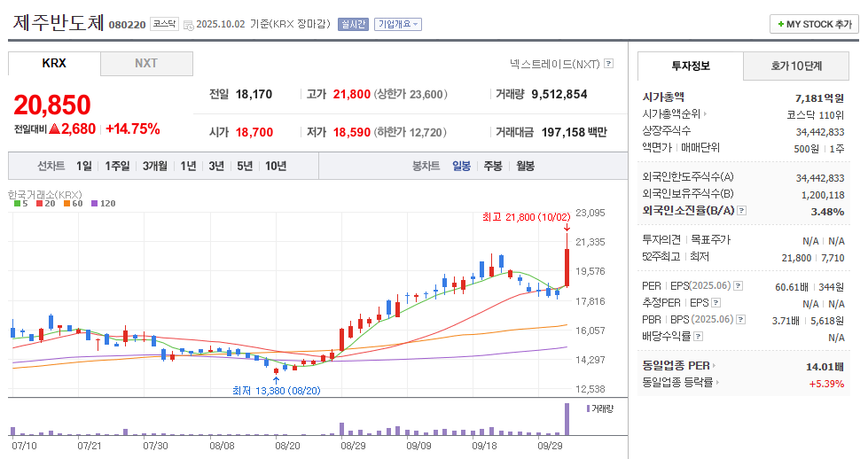Click the 최저 13,380 (08/20) chart marker
The height and width of the screenshot is (459, 868).
(x=277, y=391)
